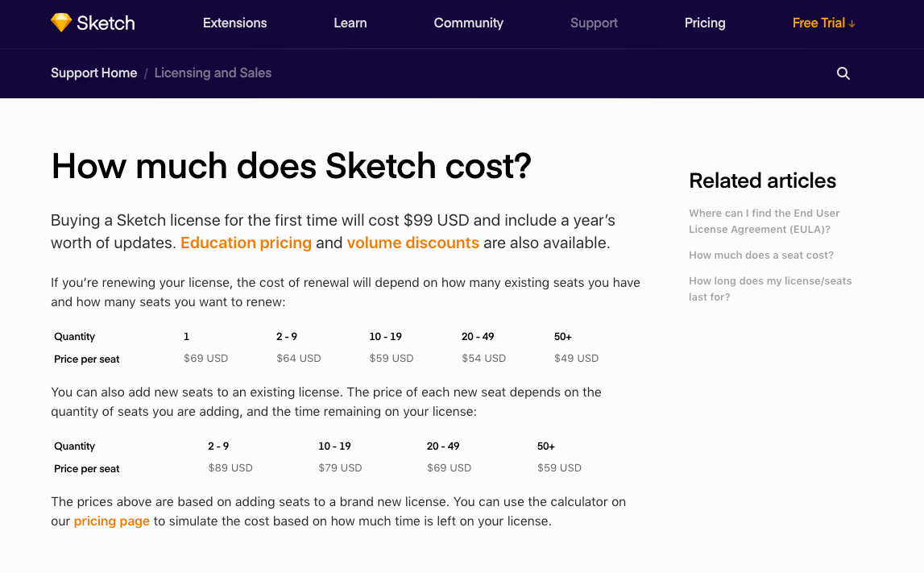Image resolution: width=924 pixels, height=573 pixels.
Task: Select the $89 USD new seat price
Action: 230,468
